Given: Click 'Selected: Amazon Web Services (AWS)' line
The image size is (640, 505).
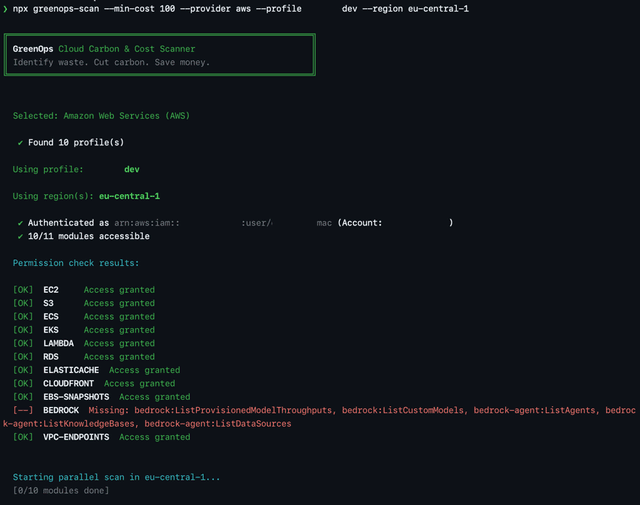Looking at the screenshot, I should click(x=101, y=116).
